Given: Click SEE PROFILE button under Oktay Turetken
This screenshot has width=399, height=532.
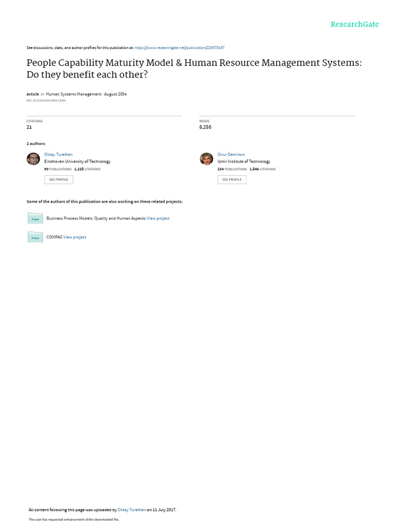Looking at the screenshot, I should point(59,179).
